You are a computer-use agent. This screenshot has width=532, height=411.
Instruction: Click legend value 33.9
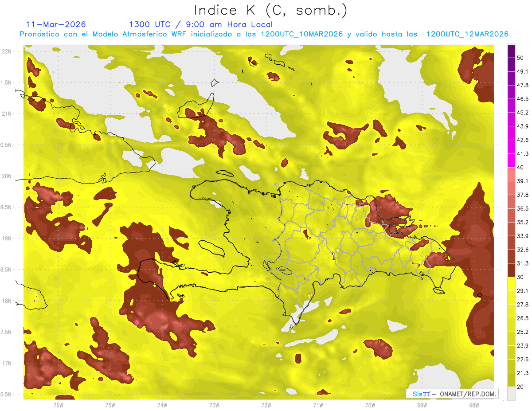(x=523, y=236)
